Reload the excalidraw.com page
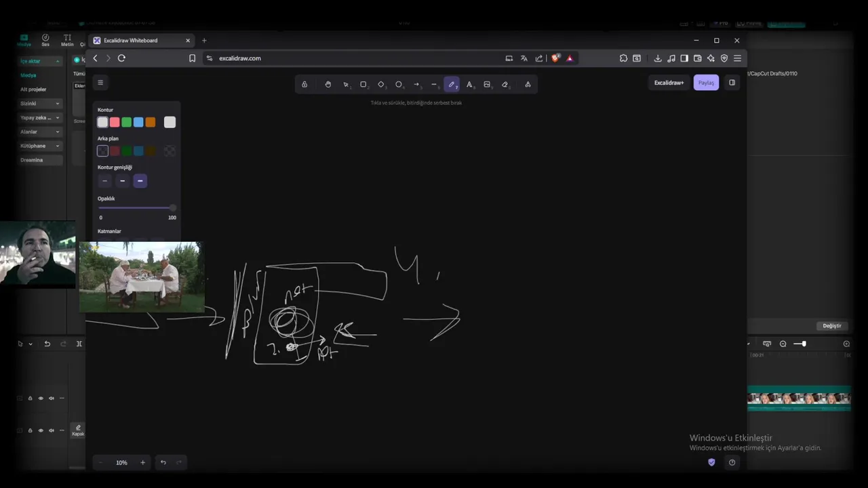Image resolution: width=868 pixels, height=488 pixels. click(121, 58)
